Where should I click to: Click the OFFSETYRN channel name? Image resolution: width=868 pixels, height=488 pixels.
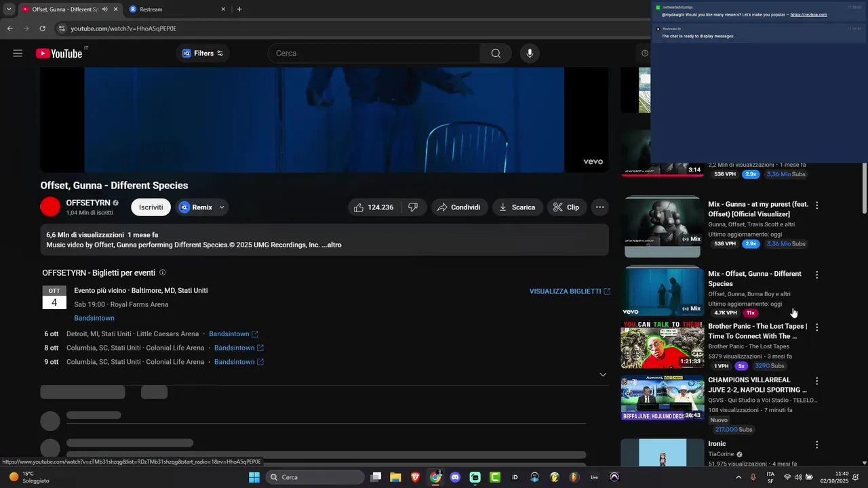coord(88,203)
